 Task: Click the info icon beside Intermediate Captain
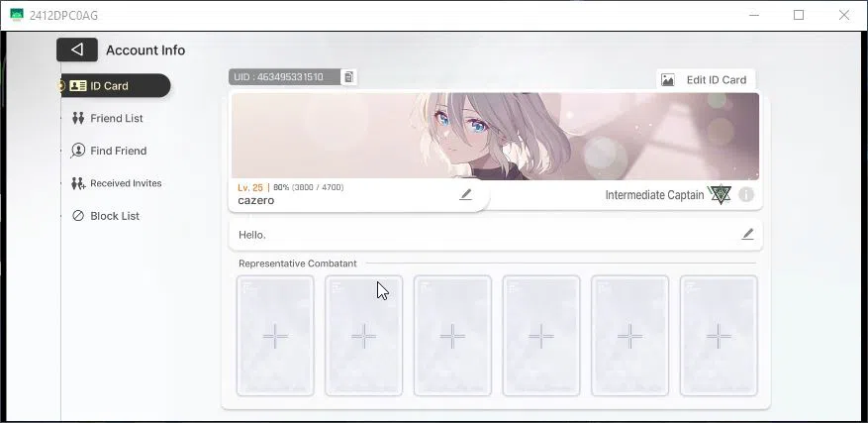(x=745, y=194)
